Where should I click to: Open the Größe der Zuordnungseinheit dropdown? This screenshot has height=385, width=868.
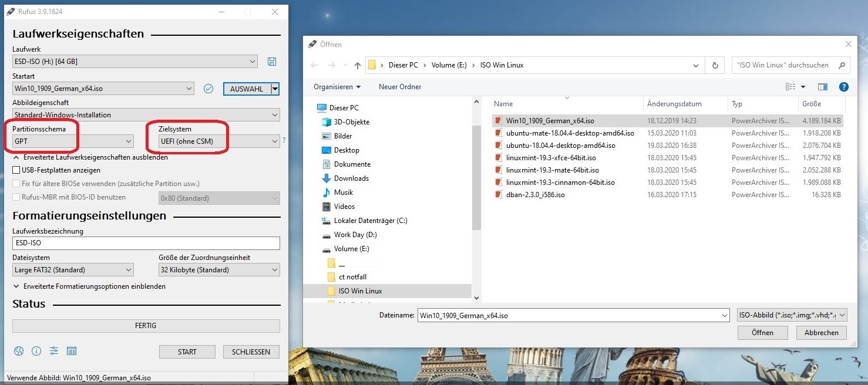pyautogui.click(x=274, y=270)
